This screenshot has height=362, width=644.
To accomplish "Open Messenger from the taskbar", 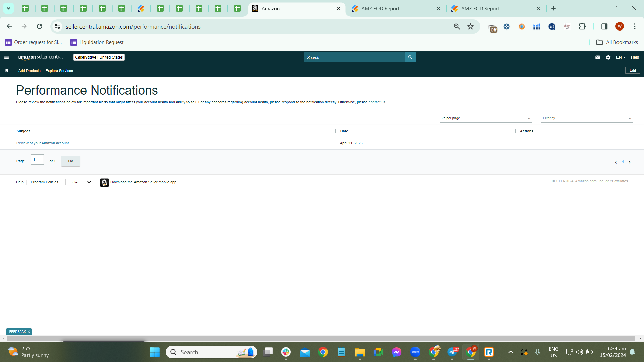I will (397, 352).
